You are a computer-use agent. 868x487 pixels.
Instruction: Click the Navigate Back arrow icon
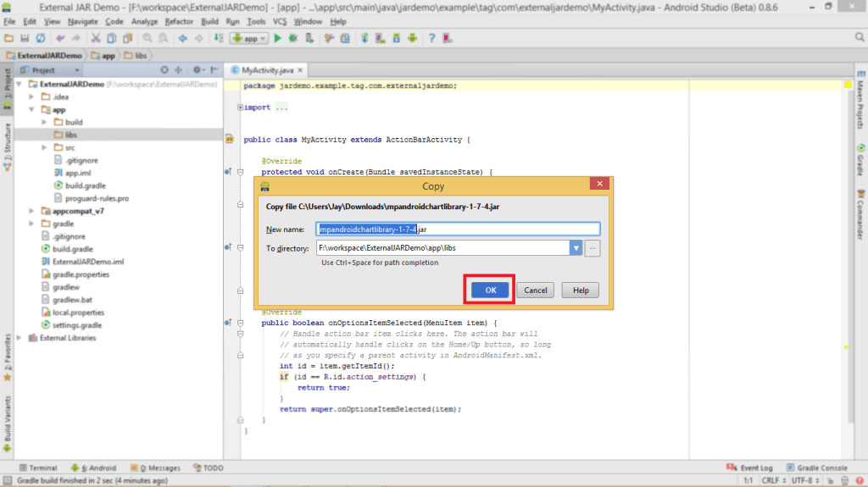(x=183, y=38)
